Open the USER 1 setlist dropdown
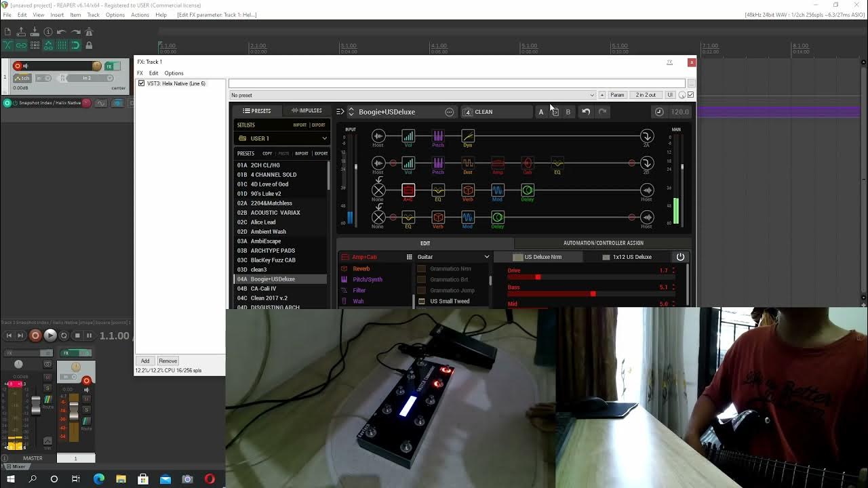The image size is (868, 488). (281, 138)
